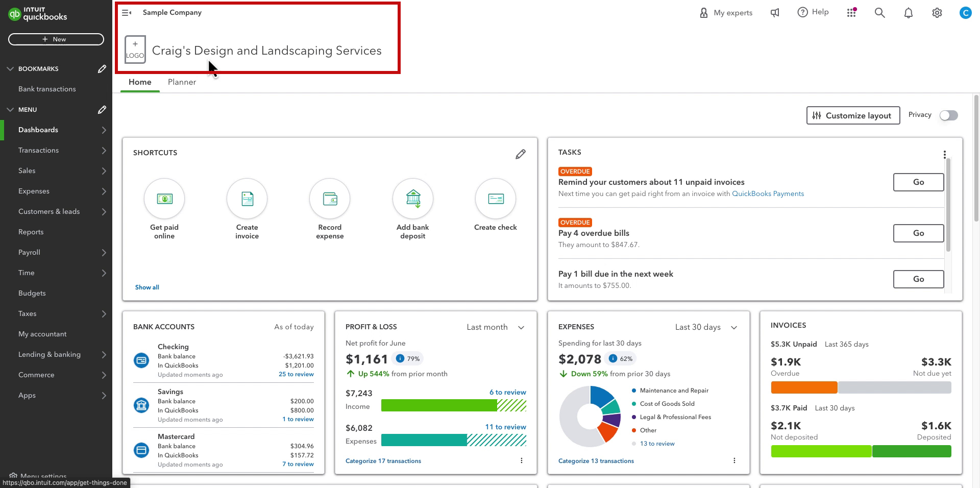Click the Tasks list scrollbar
This screenshot has height=488, width=980.
948,205
